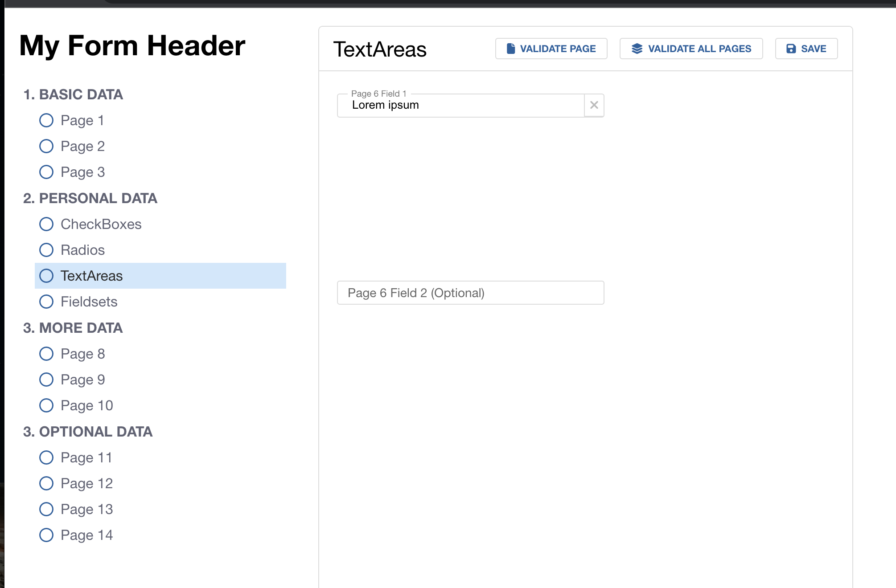This screenshot has width=896, height=588.
Task: Select the Page 11 status circle
Action: click(46, 457)
